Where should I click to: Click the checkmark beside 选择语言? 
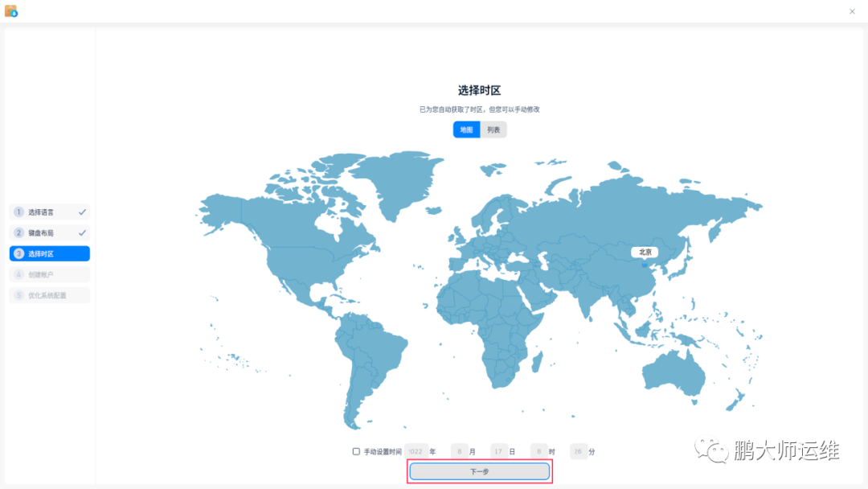pyautogui.click(x=82, y=212)
